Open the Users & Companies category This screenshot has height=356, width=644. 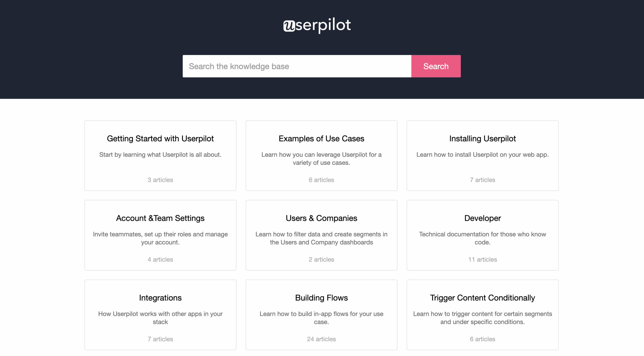click(321, 218)
